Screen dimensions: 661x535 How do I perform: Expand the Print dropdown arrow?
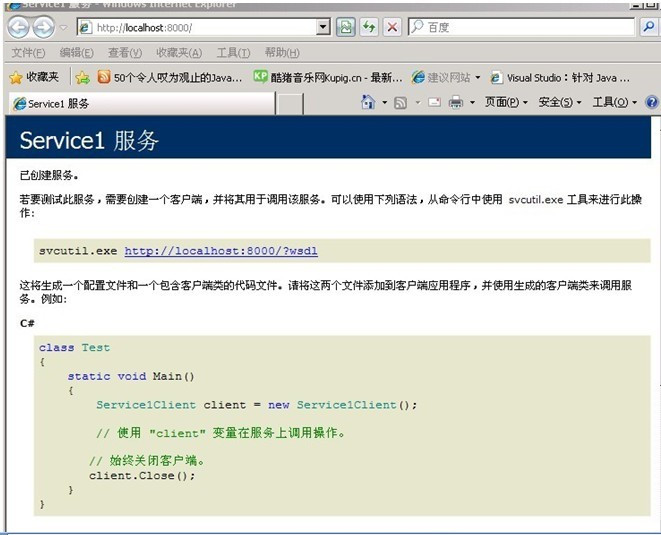coord(472,102)
